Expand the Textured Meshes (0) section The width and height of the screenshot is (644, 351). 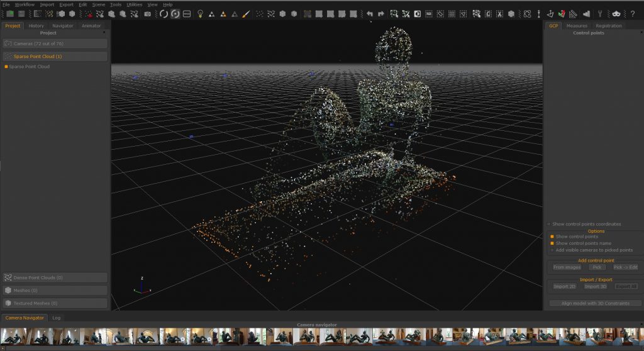pyautogui.click(x=55, y=303)
